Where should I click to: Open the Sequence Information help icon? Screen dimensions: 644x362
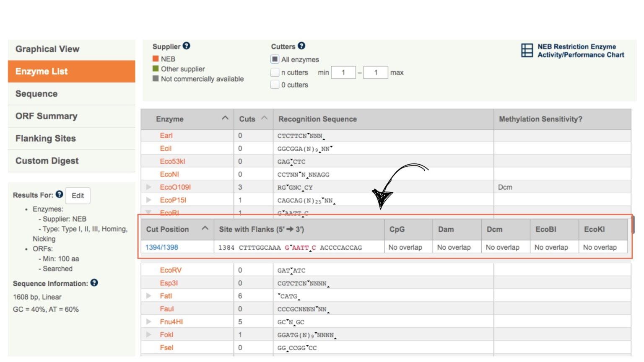[x=93, y=282]
